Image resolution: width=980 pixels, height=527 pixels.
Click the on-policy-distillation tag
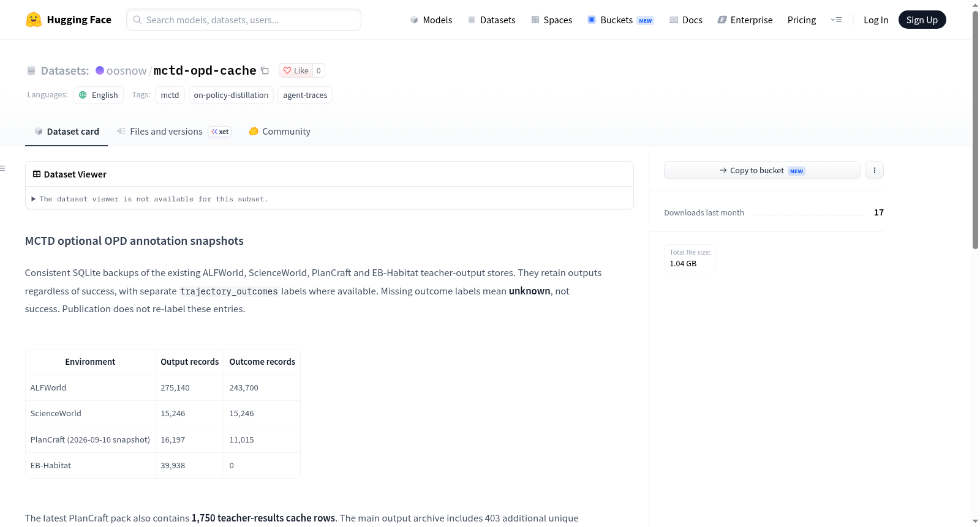click(231, 95)
